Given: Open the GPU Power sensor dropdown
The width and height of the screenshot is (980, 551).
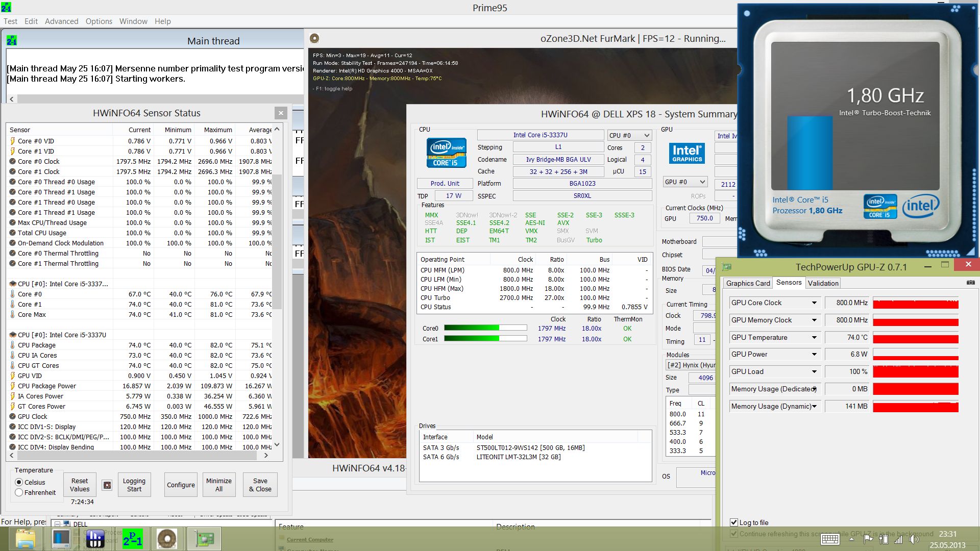Looking at the screenshot, I should click(x=814, y=354).
